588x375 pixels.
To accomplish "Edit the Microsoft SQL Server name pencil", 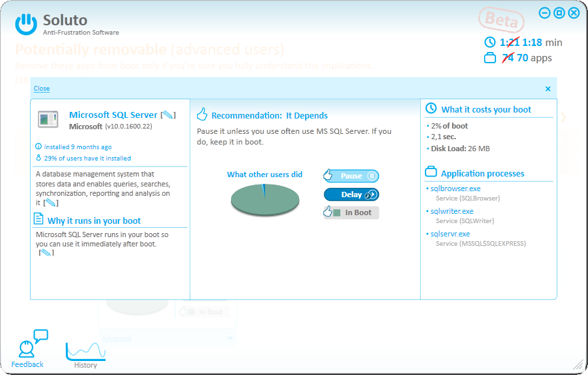I will pos(168,115).
